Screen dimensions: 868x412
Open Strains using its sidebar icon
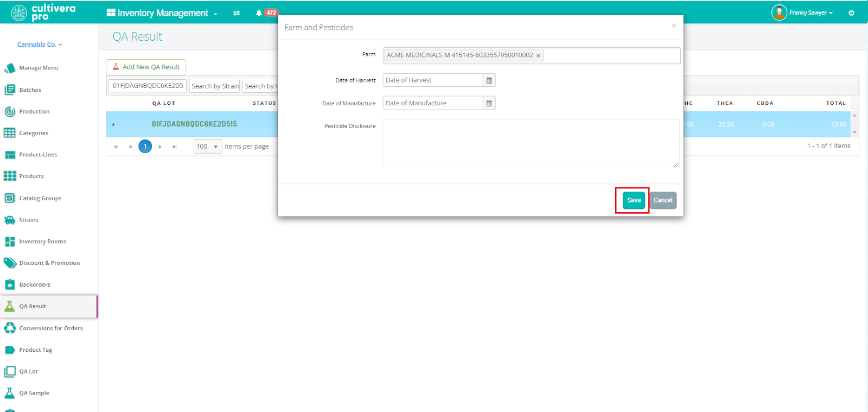click(x=10, y=220)
